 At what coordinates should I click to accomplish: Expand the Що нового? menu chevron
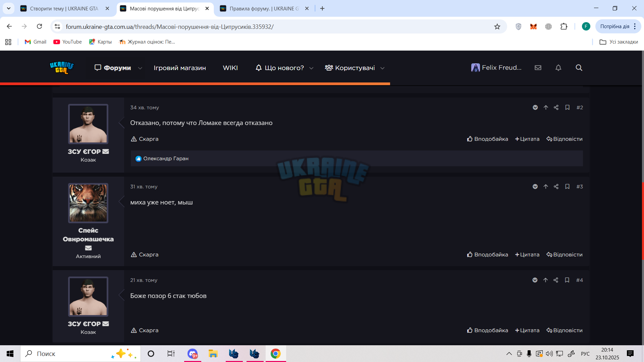tap(311, 68)
